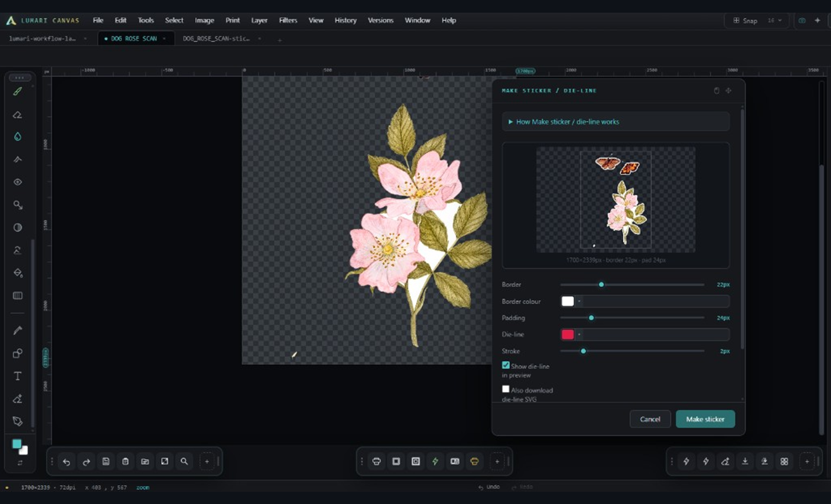The image size is (831, 504).
Task: Click the move handle icon in sticker dialog header
Action: (x=728, y=91)
